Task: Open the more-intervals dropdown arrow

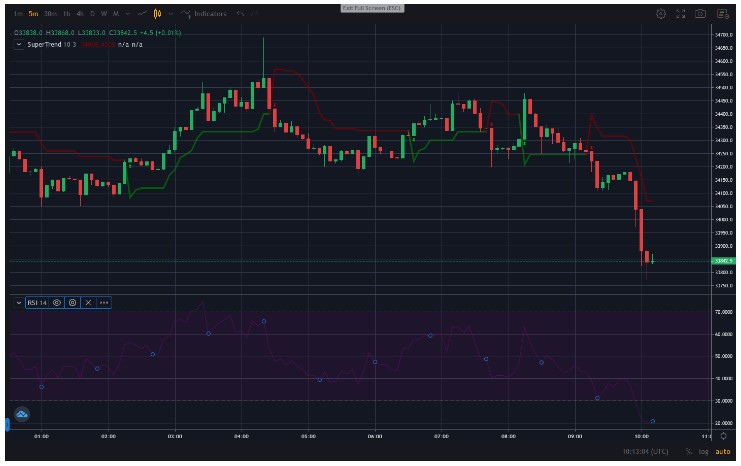Action: 128,14
